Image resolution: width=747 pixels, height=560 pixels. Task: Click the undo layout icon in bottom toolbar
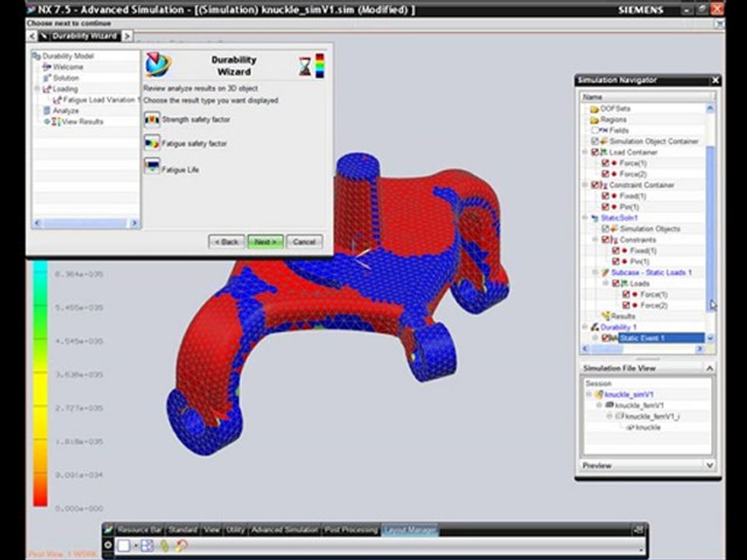tap(181, 546)
